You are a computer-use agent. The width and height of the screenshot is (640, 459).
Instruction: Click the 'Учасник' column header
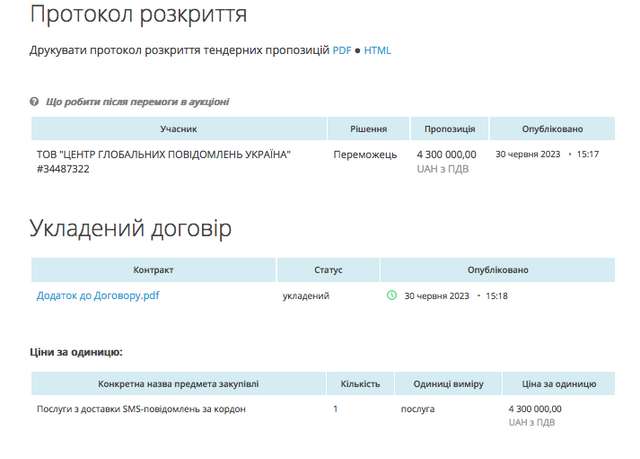coord(179,129)
